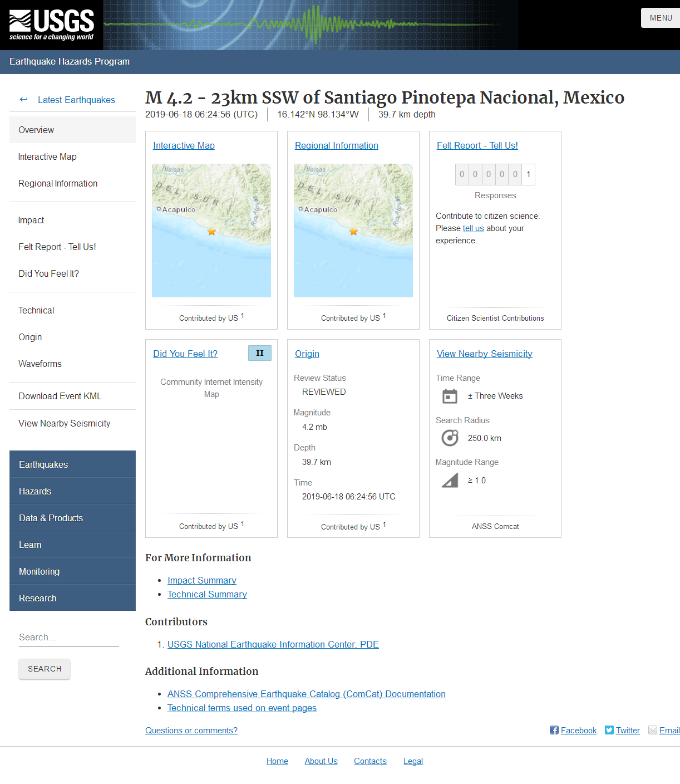Follow the 'tell us' link

click(473, 228)
